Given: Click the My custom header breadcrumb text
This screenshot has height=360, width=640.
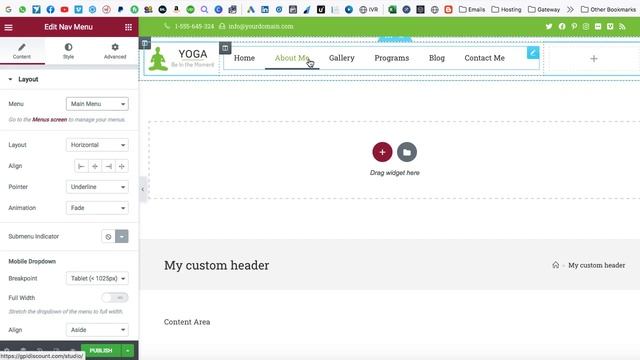Looking at the screenshot, I should (x=596, y=265).
